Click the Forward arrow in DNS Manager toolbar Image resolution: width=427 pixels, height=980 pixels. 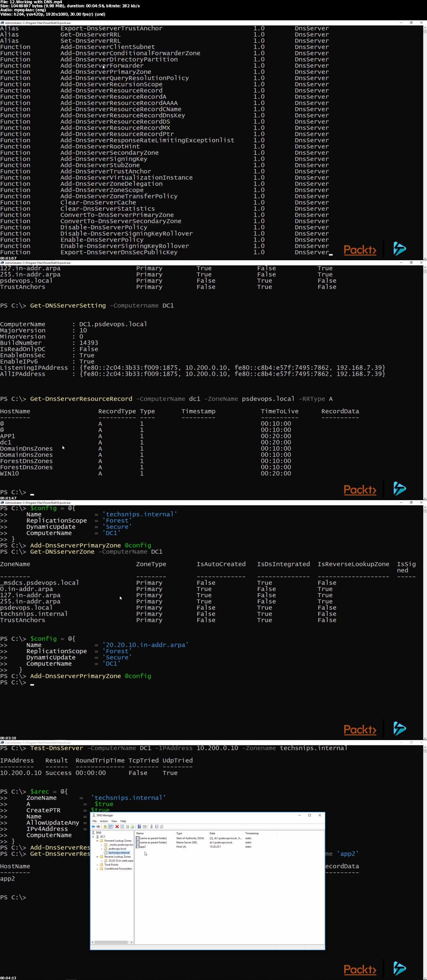tap(98, 827)
